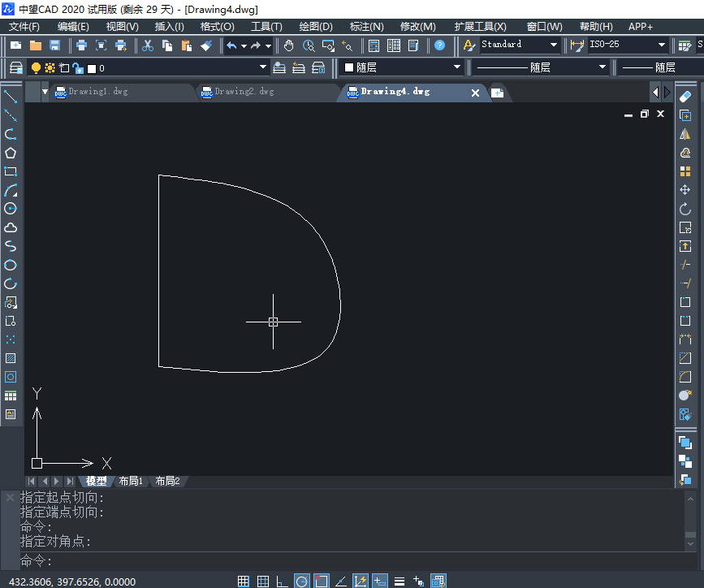Screen dimensions: 704x588
Task: Toggle ortho mode in the status bar
Action: [x=282, y=581]
